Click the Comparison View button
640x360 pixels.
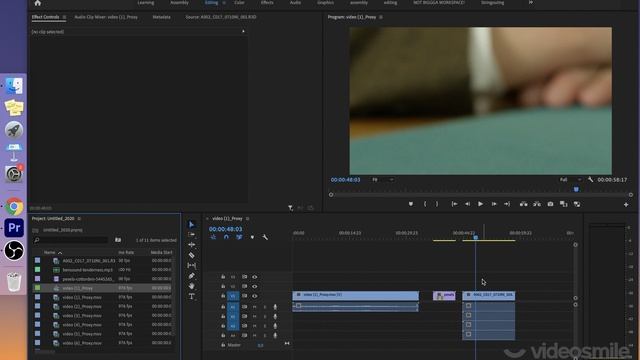coord(564,204)
